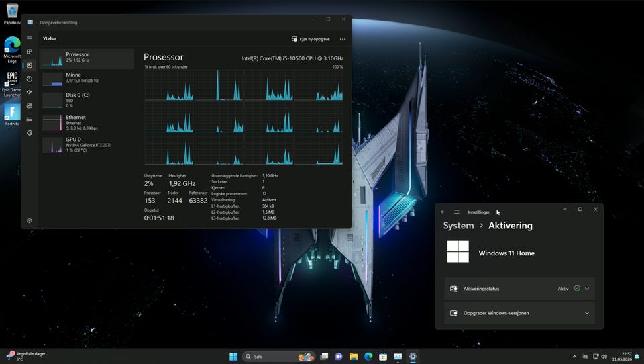The image size is (644, 364).
Task: Click the 1,92 GHz speed value
Action: click(182, 183)
